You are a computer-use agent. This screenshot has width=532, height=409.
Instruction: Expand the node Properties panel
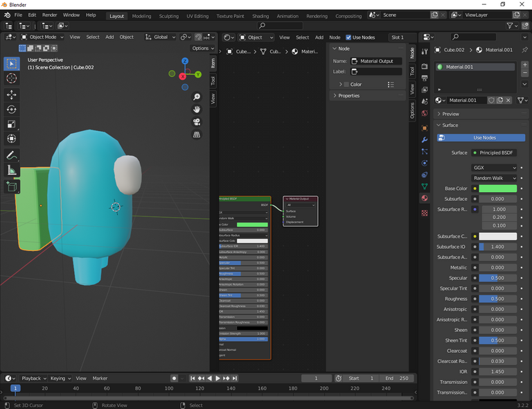[349, 96]
